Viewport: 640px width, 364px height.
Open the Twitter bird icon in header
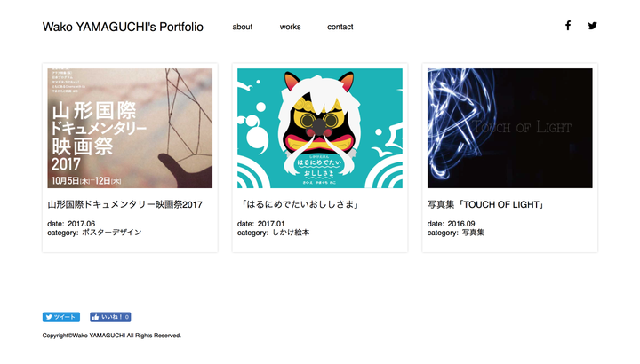[592, 26]
